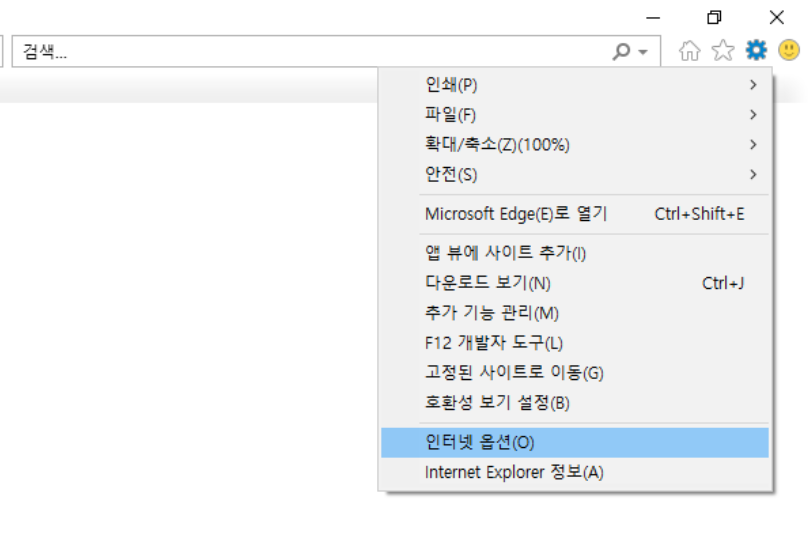Click the Tools gear icon

pos(756,50)
